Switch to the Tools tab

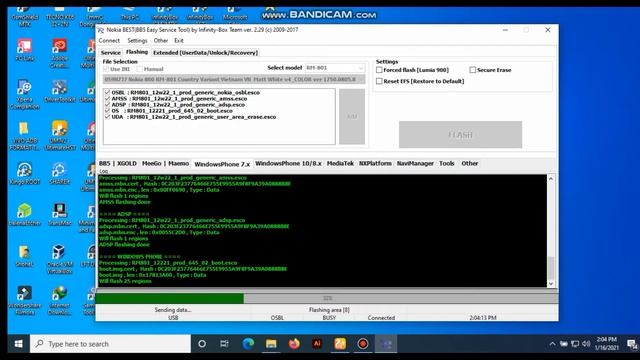point(447,163)
